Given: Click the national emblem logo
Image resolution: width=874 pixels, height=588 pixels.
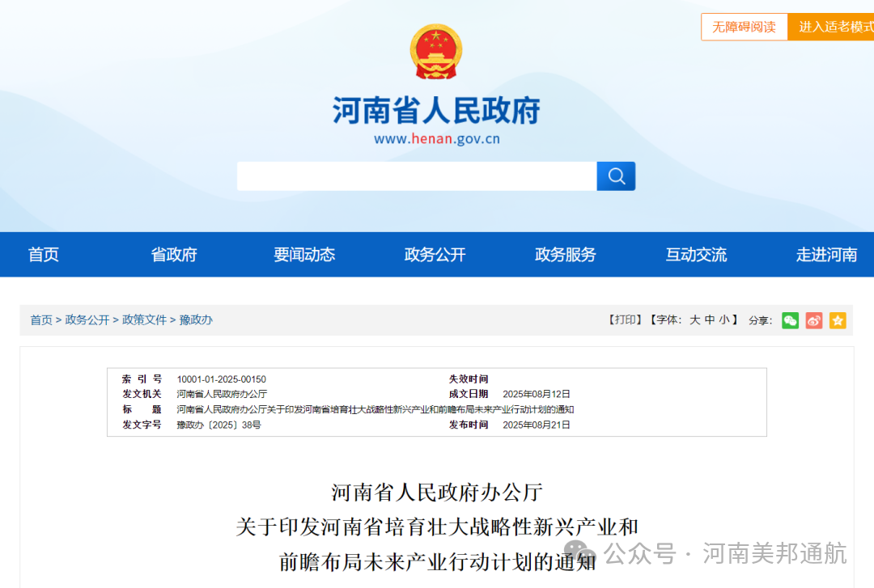Looking at the screenshot, I should pyautogui.click(x=436, y=52).
